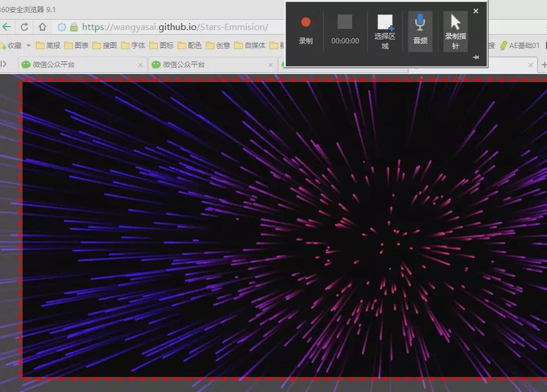Click the green padlock security icon
Screen dimensions: 547x392
pos(74,27)
